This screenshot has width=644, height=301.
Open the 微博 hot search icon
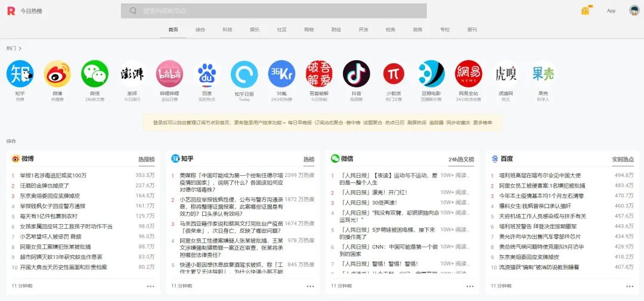point(57,74)
